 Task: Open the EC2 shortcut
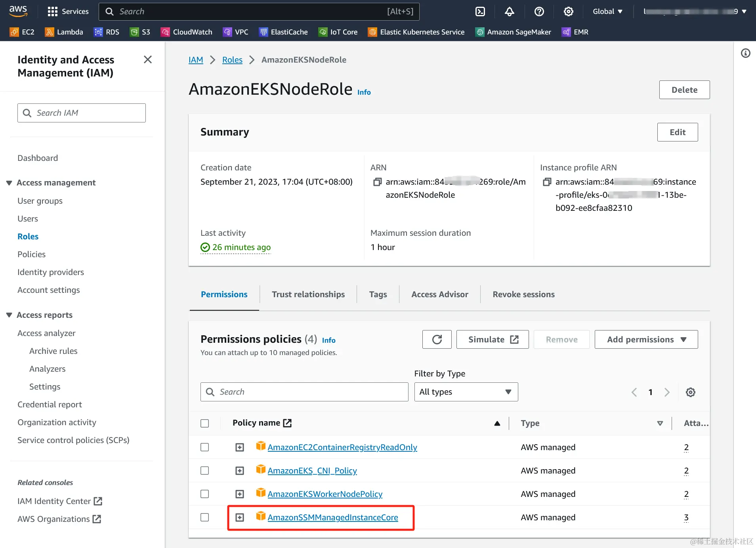[22, 32]
